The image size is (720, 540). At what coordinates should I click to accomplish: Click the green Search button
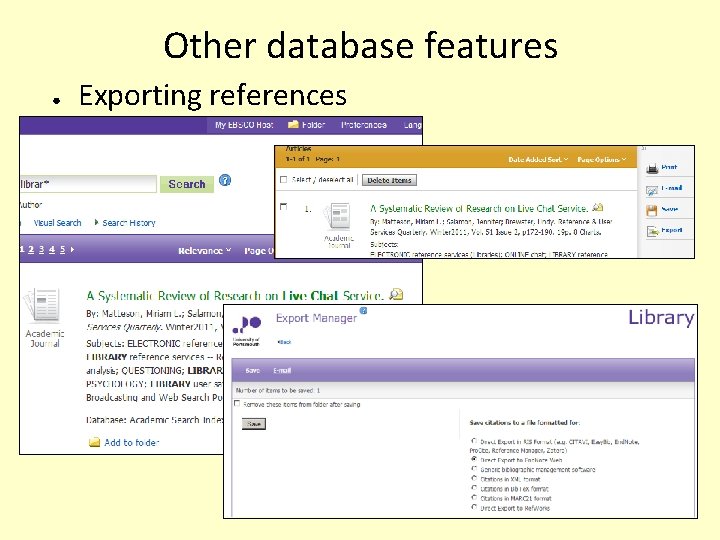point(187,184)
